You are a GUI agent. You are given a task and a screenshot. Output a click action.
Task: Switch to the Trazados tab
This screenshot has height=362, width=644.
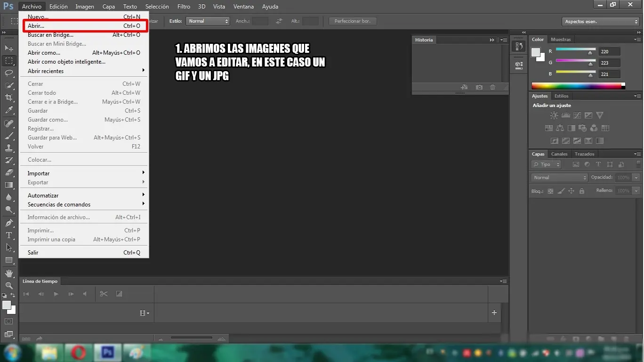pos(584,154)
